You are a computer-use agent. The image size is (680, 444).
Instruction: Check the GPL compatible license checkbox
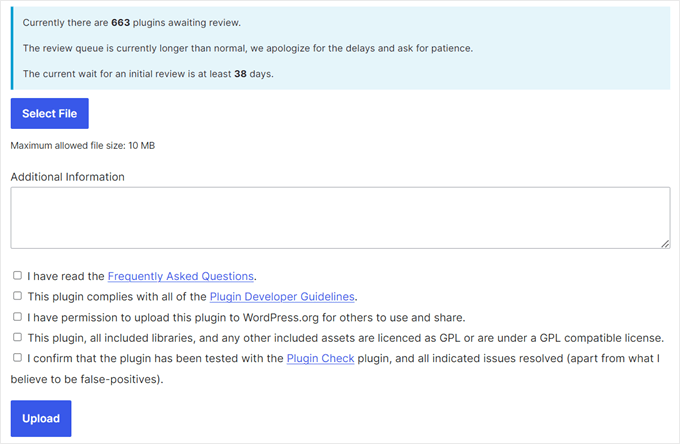pyautogui.click(x=17, y=337)
